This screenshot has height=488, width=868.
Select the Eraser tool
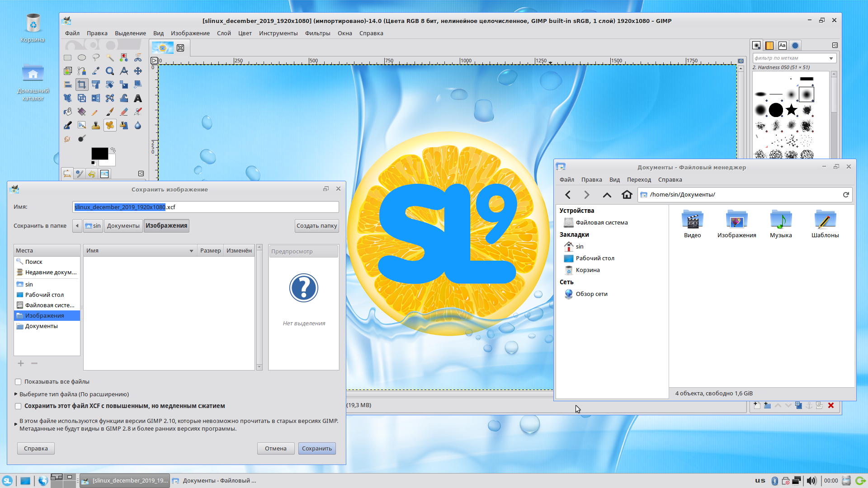[124, 112]
